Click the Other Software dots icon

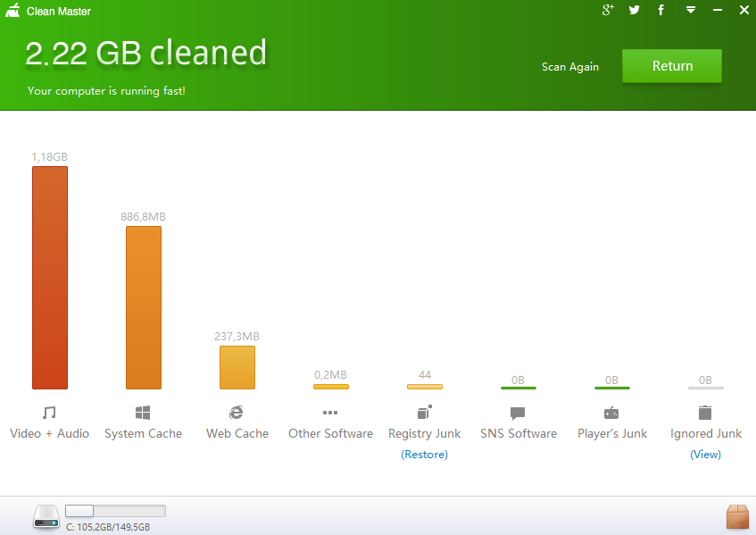tap(330, 413)
